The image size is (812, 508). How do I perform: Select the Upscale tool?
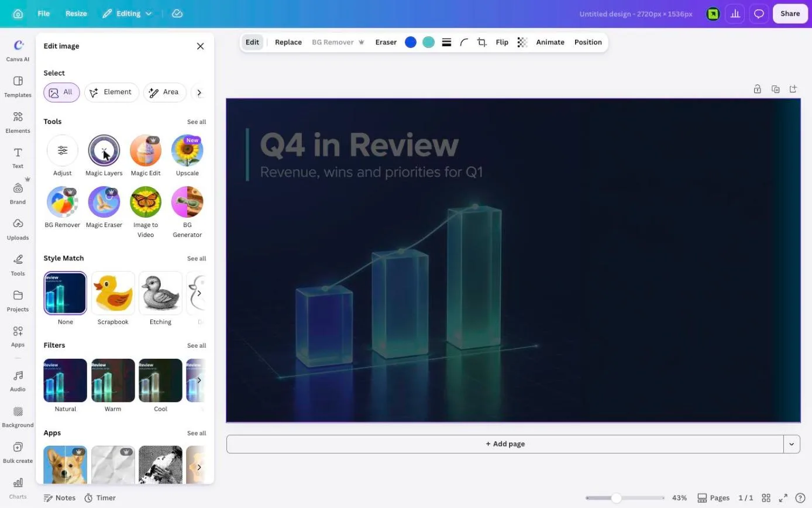187,151
